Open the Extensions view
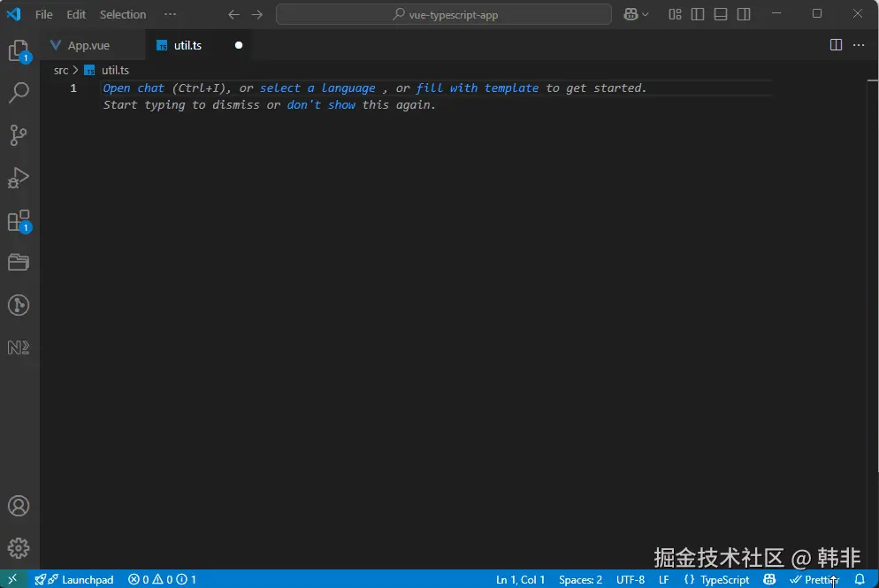879x588 pixels. [x=19, y=220]
